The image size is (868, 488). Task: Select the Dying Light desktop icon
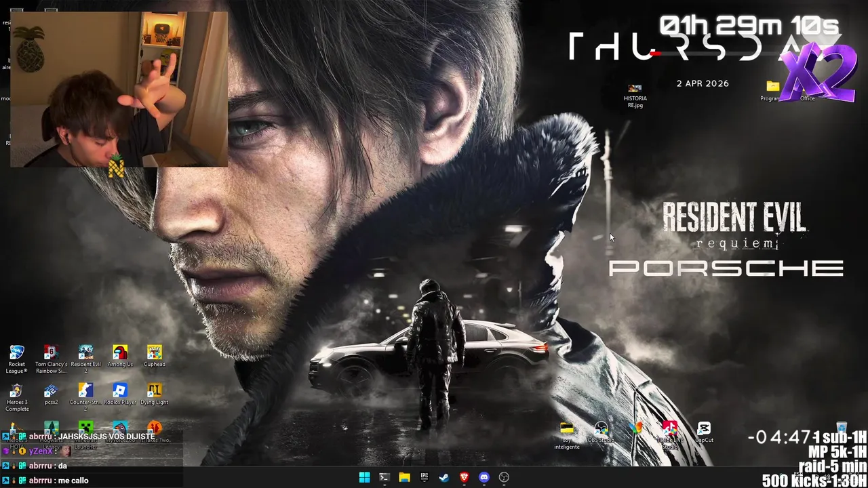coord(154,394)
